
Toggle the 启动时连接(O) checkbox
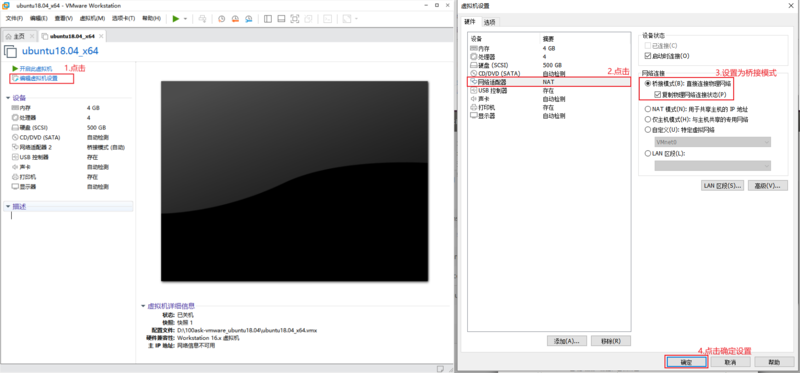click(648, 56)
